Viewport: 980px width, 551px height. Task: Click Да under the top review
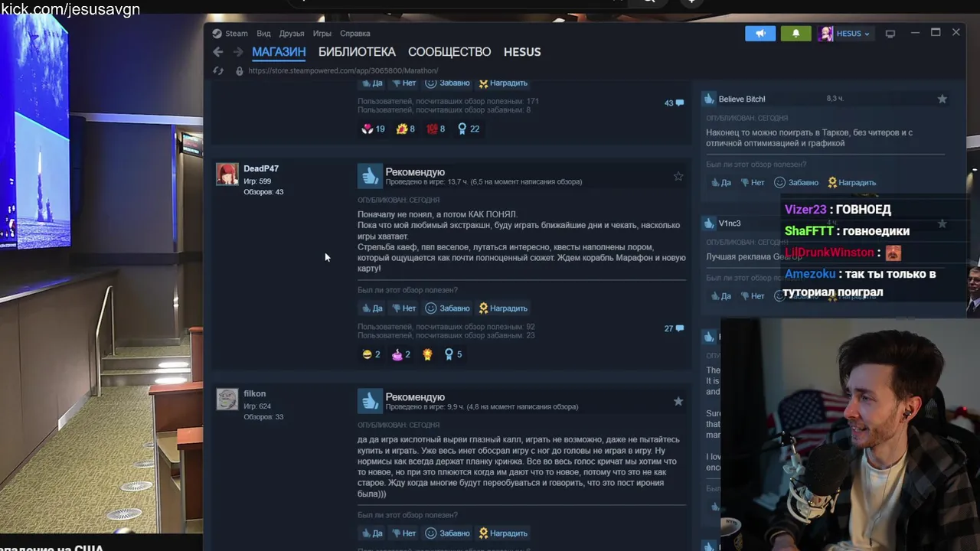[x=372, y=83]
